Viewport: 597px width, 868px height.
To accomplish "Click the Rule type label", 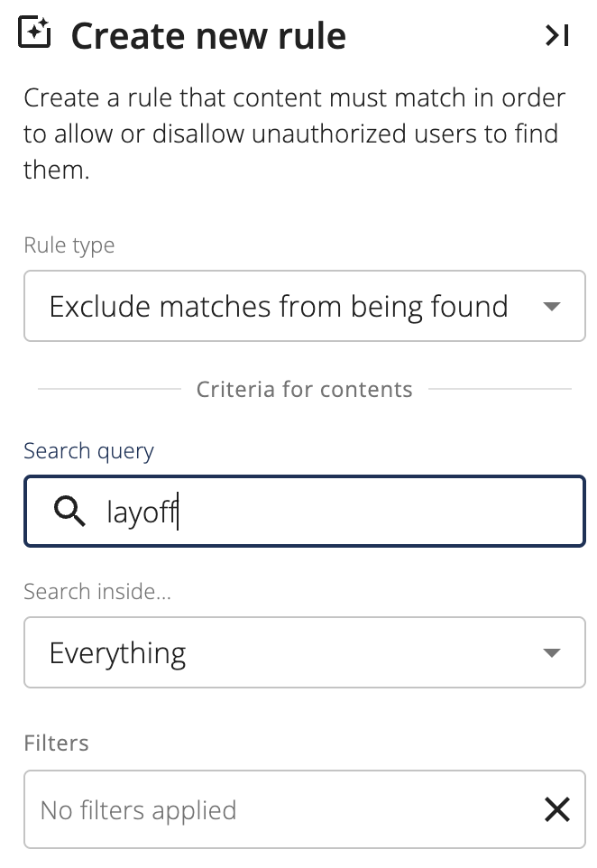I will point(69,245).
